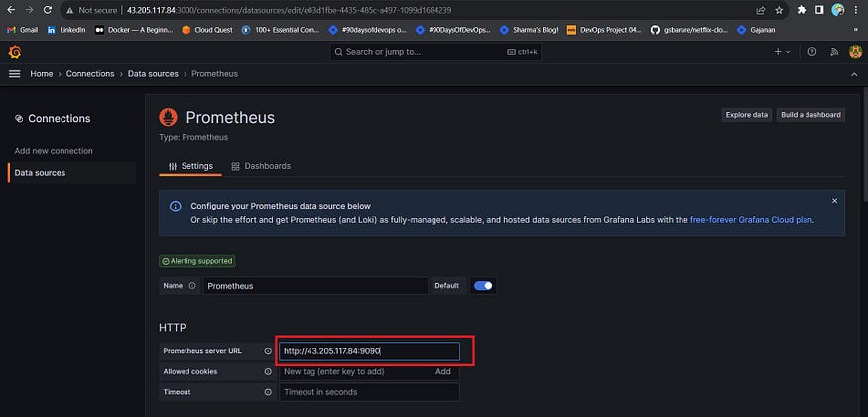Open the DevOps Project 04 bookmark

click(x=604, y=30)
